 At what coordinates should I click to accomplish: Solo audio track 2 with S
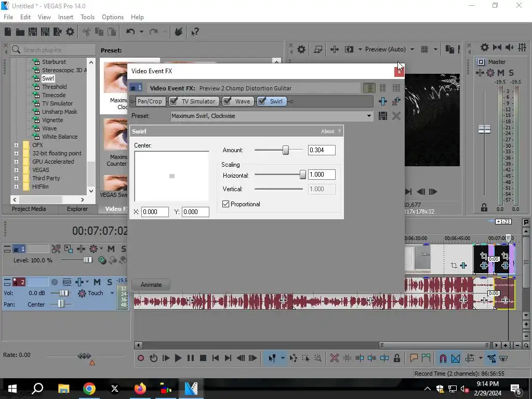click(x=109, y=282)
